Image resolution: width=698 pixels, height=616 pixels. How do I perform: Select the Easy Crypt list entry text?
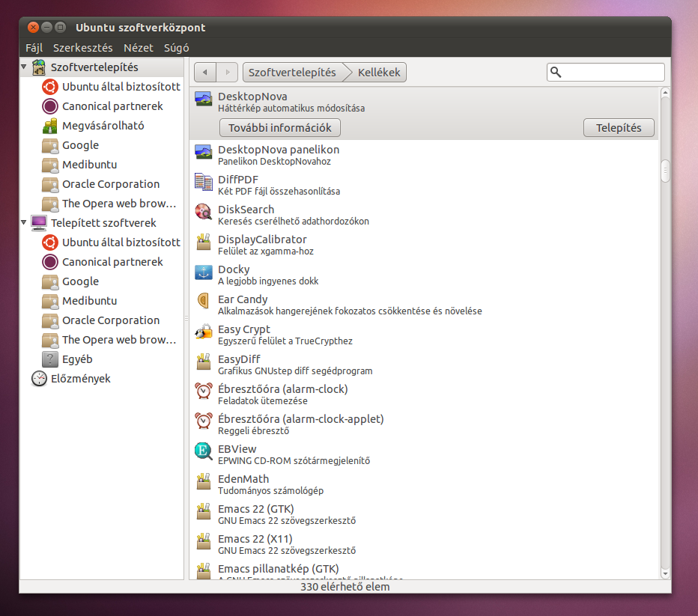tap(285, 335)
